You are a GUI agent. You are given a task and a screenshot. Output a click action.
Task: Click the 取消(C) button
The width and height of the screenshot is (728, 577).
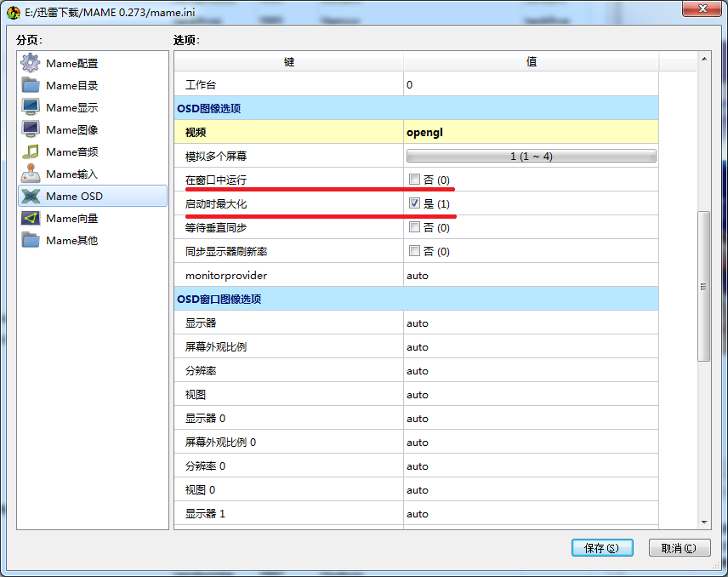point(679,548)
